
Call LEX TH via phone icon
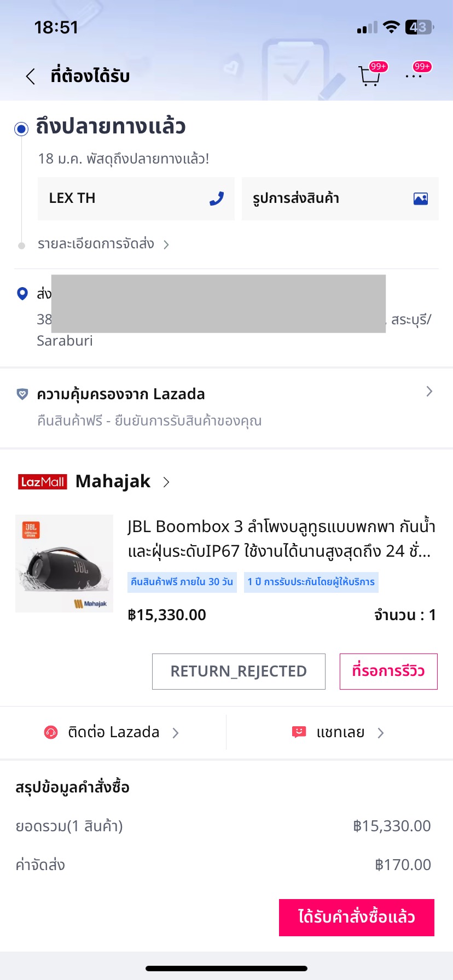[x=217, y=199]
